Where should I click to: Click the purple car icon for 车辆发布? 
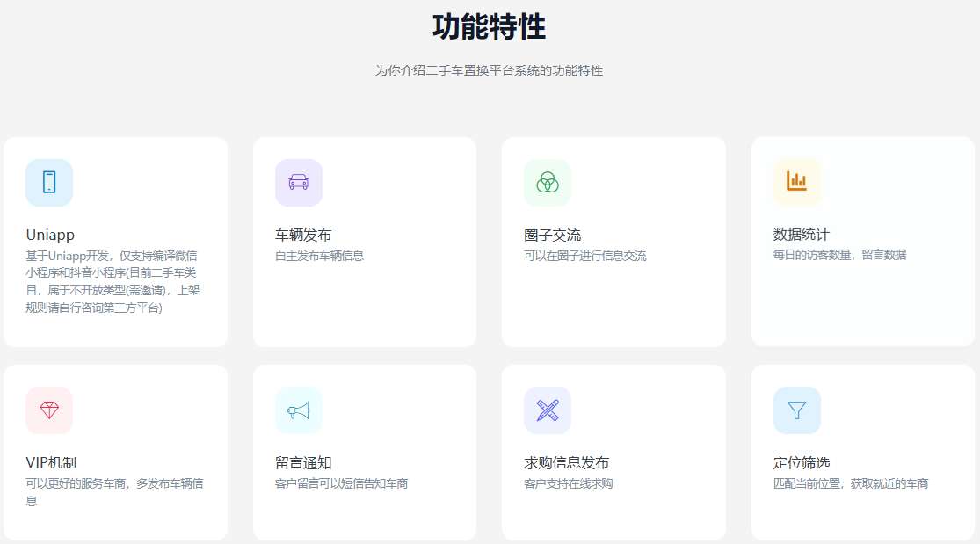tap(299, 182)
